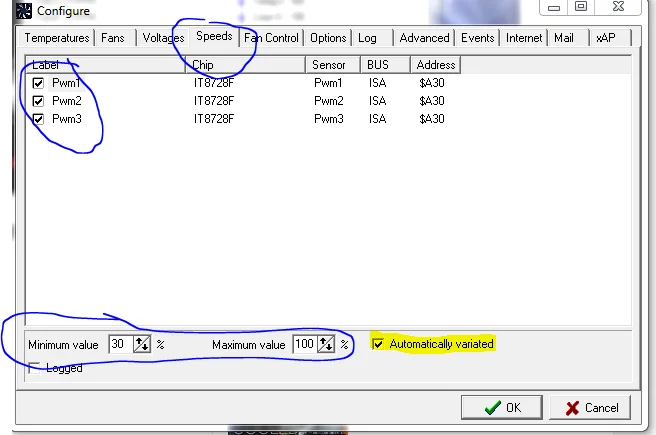This screenshot has width=656, height=435.
Task: Enable the Logged checkbox
Action: pyautogui.click(x=34, y=368)
